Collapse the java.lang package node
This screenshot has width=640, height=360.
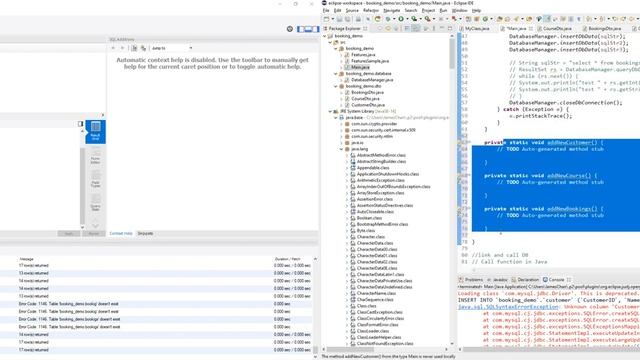tap(341, 149)
